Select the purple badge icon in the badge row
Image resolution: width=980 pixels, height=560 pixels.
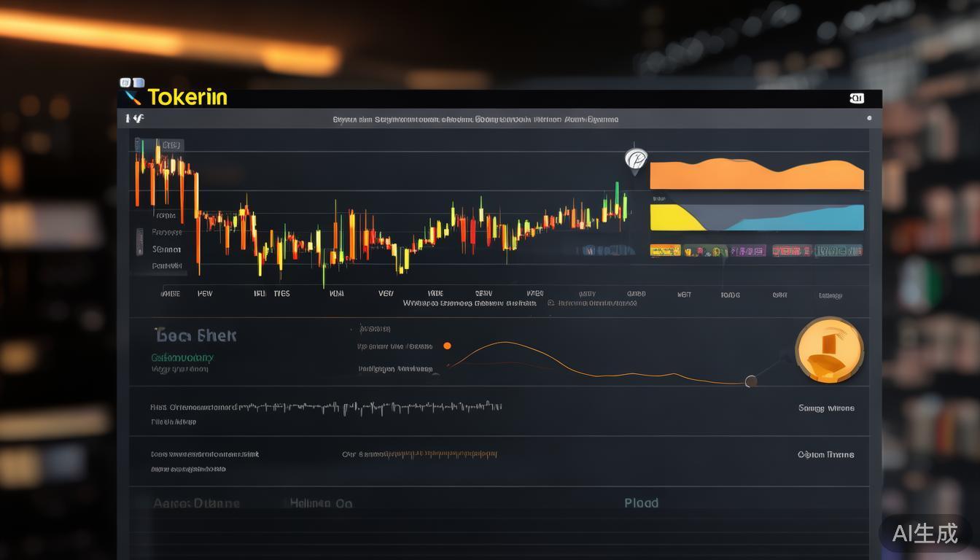point(747,249)
